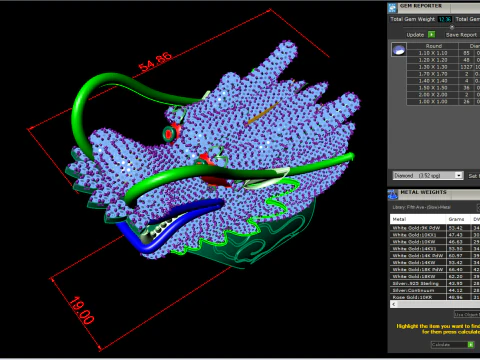Image resolution: width=480 pixels, height=360 pixels.
Task: Click the Round column header
Action: tap(433, 46)
